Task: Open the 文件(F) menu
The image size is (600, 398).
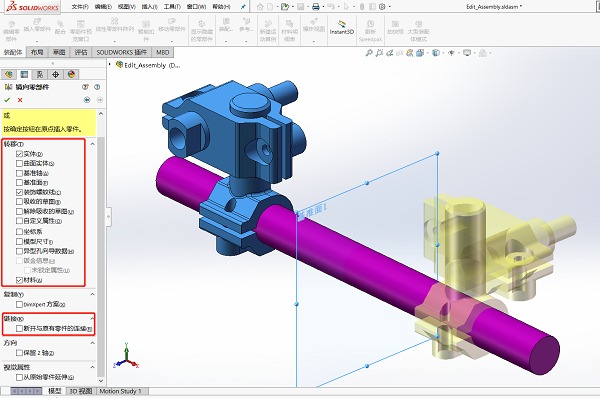Action: (80, 7)
